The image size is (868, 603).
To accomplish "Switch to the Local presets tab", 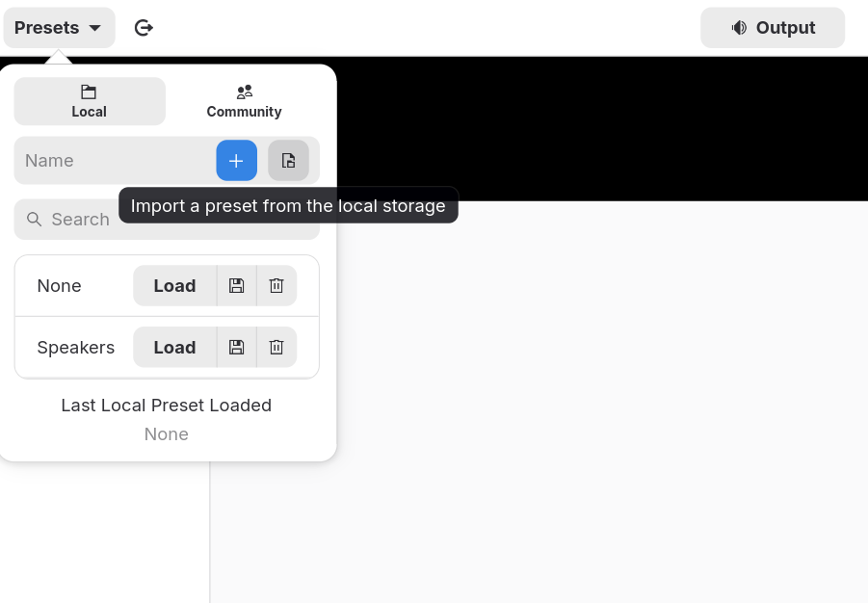I will click(x=90, y=101).
